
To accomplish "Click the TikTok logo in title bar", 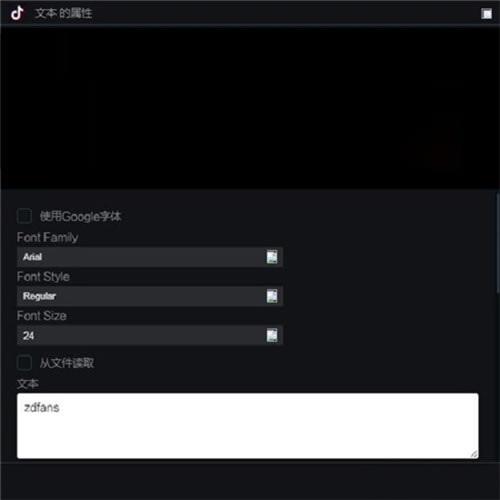I will point(17,13).
